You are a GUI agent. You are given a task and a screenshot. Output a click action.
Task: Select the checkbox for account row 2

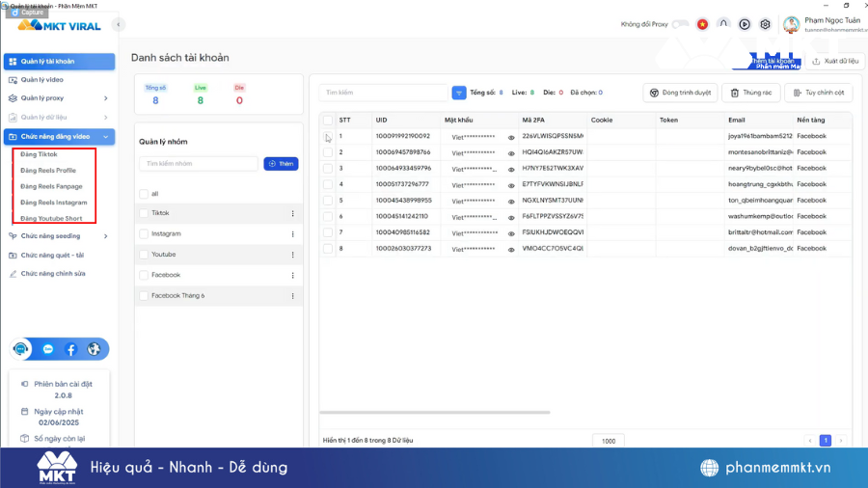328,152
